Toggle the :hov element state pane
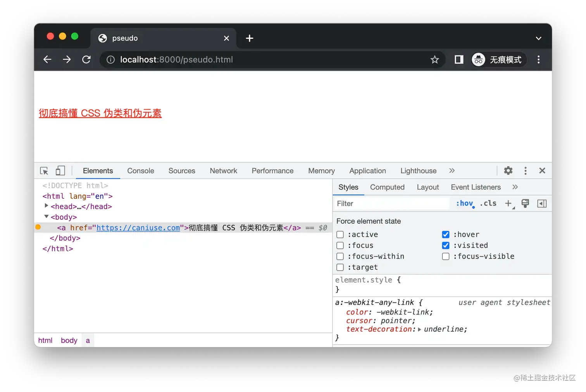The height and width of the screenshot is (392, 586). click(x=465, y=203)
